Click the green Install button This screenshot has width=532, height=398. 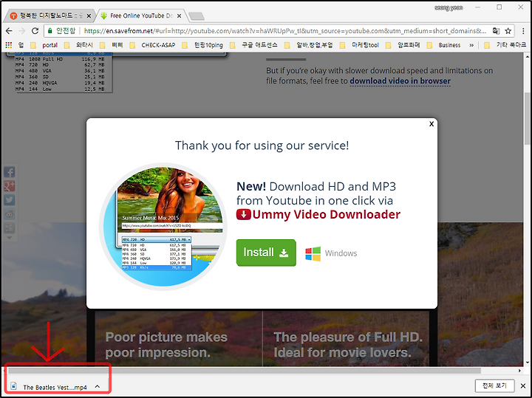pyautogui.click(x=266, y=253)
